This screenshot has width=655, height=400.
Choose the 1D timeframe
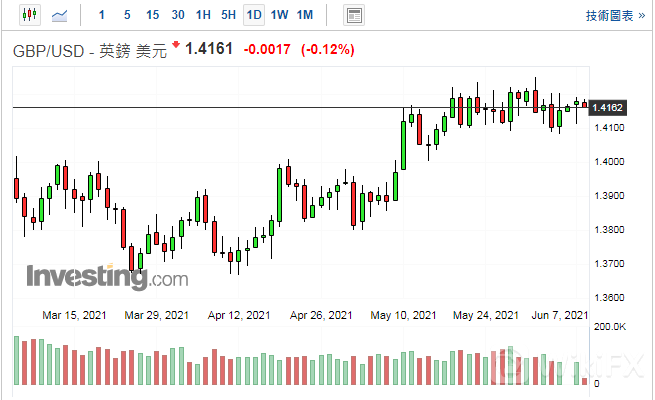tap(254, 15)
